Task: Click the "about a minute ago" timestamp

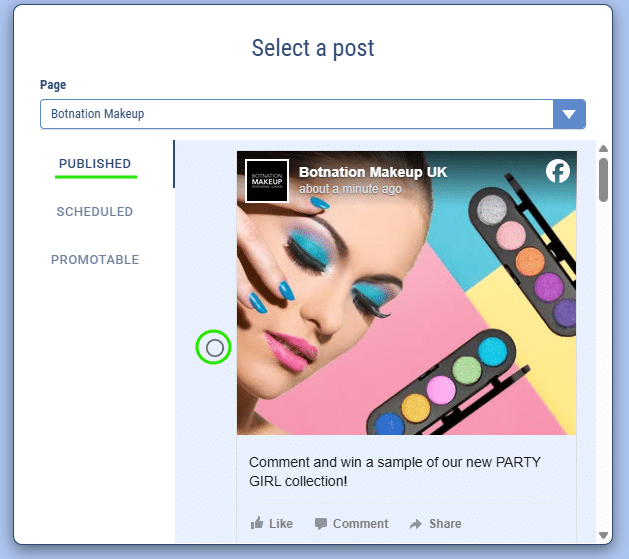Action: tap(350, 189)
